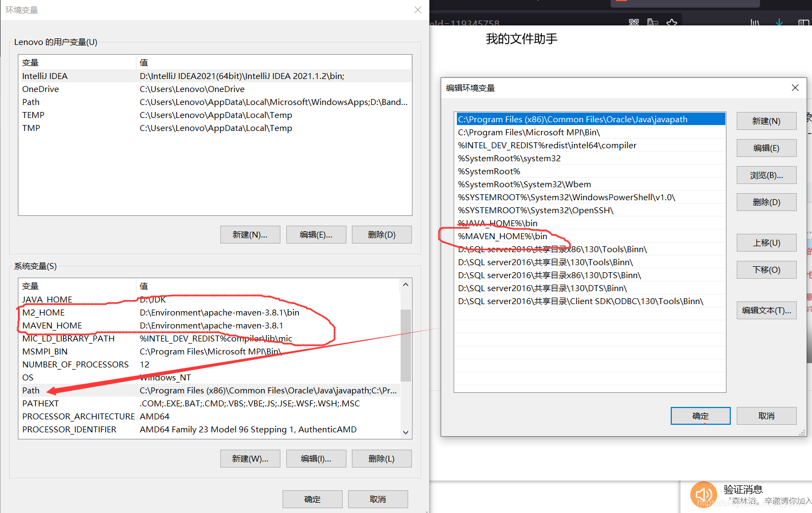Select the MSMPI_BIN system variable
The width and height of the screenshot is (812, 513).
pos(209,351)
